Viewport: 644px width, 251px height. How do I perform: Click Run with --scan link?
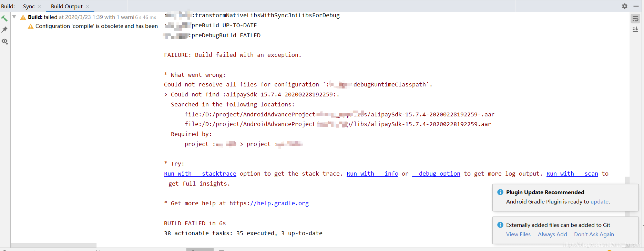pyautogui.click(x=572, y=174)
